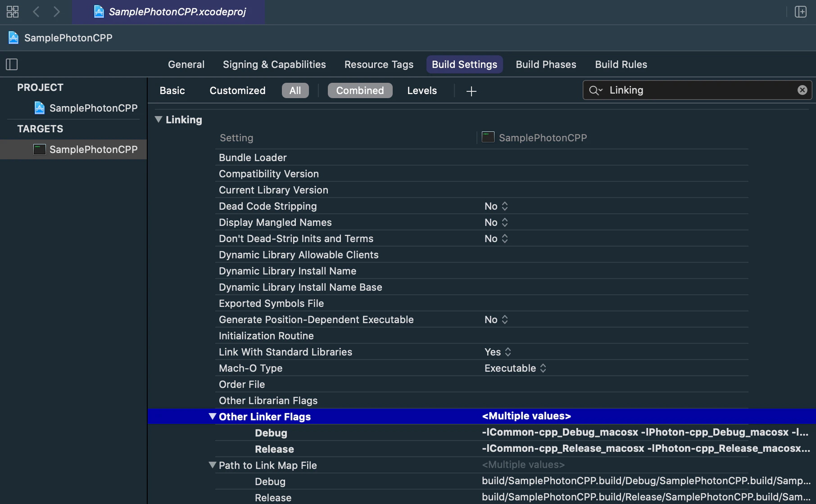Select Debug under Path to Link Map File

pyautogui.click(x=270, y=481)
